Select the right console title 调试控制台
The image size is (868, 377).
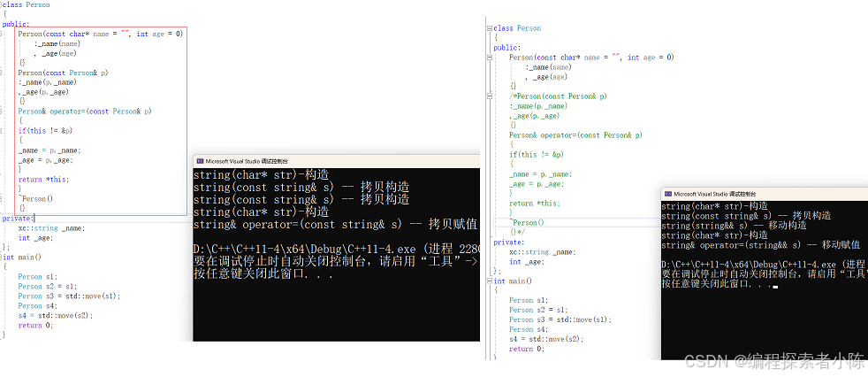(742, 194)
